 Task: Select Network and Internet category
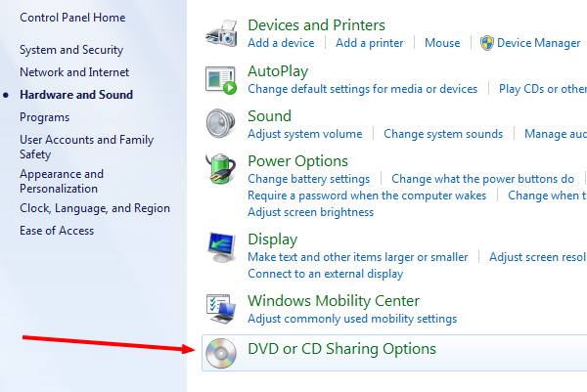pos(74,72)
